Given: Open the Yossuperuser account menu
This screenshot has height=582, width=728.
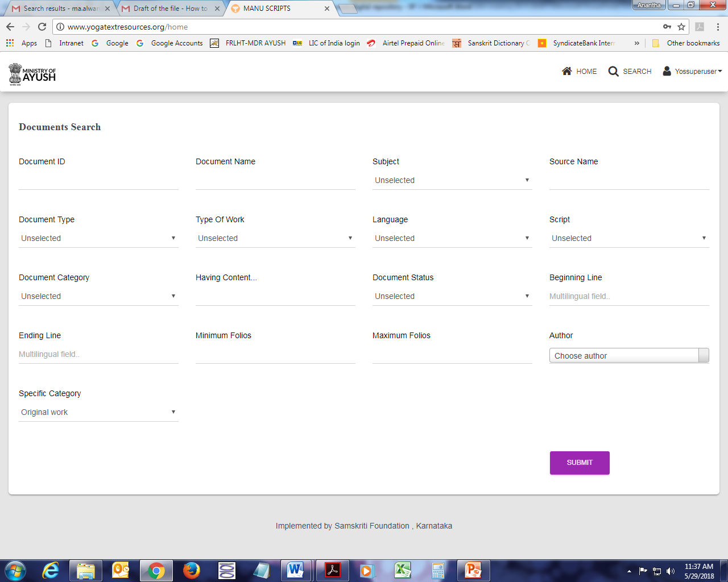Looking at the screenshot, I should [x=693, y=72].
